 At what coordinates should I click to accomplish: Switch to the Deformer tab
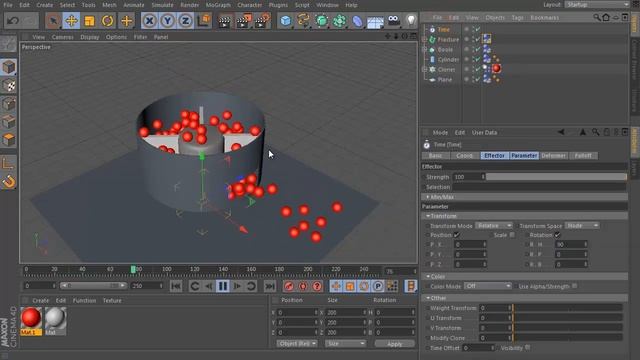click(x=553, y=156)
